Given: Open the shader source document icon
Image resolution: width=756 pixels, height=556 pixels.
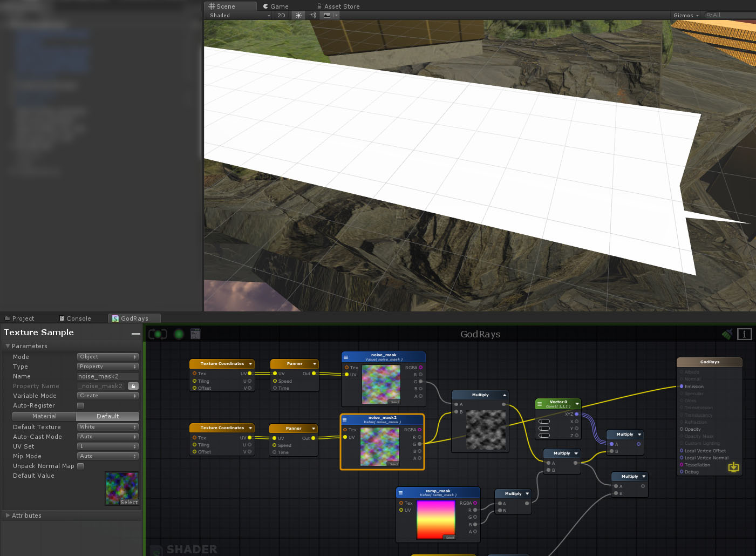Looking at the screenshot, I should pos(195,334).
